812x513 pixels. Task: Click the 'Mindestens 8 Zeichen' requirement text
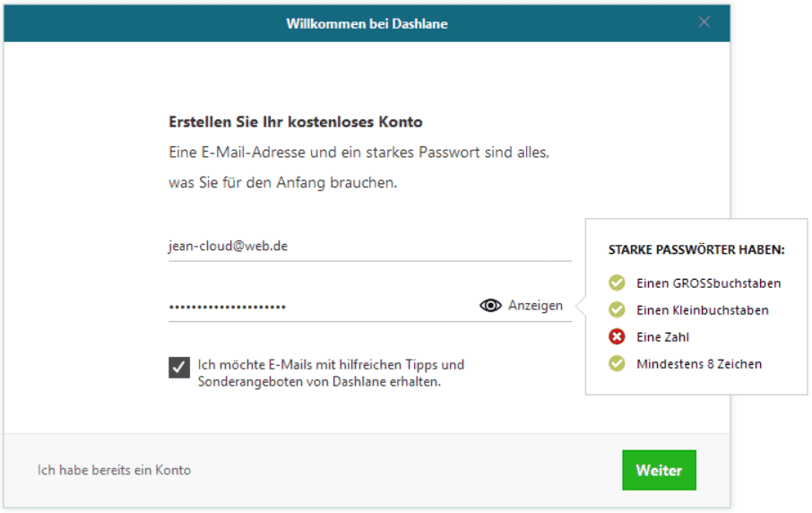point(699,364)
